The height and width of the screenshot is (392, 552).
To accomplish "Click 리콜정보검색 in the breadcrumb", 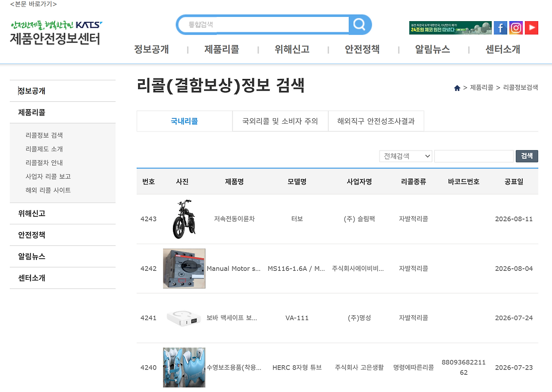I will pyautogui.click(x=521, y=88).
